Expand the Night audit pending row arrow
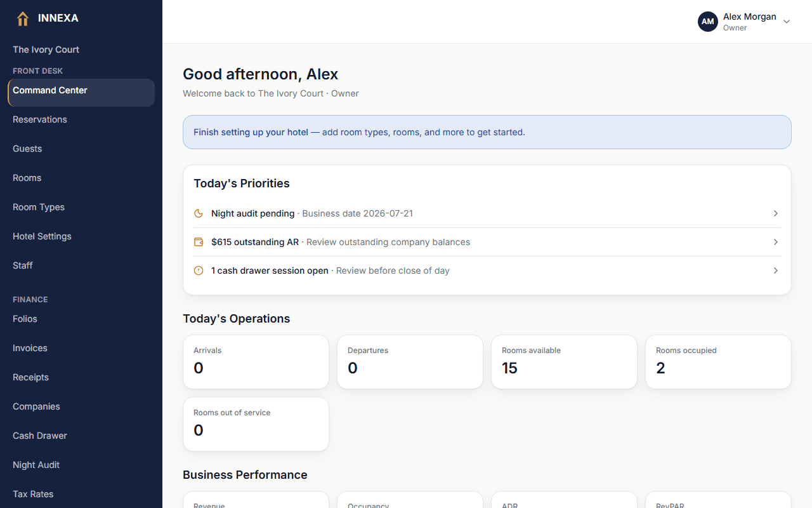Screen dimensions: 812x508 click(x=775, y=213)
